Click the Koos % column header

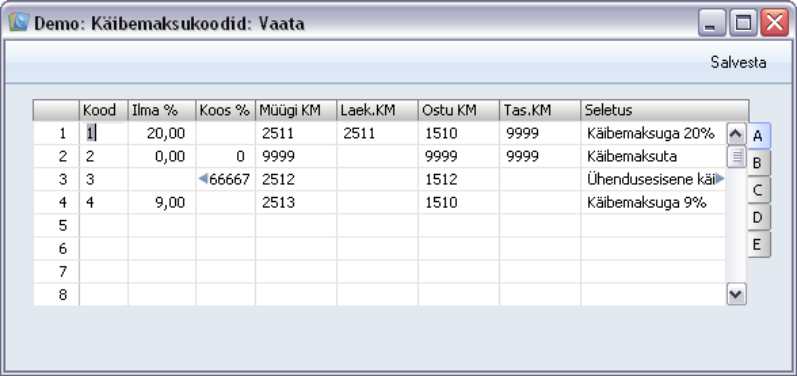(x=226, y=110)
